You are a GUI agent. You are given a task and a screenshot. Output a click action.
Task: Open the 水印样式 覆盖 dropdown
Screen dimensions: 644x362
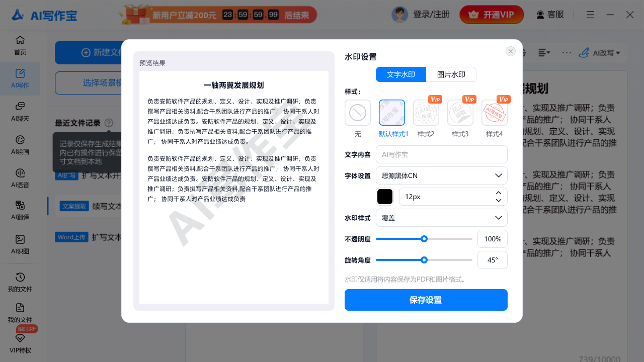click(x=442, y=218)
